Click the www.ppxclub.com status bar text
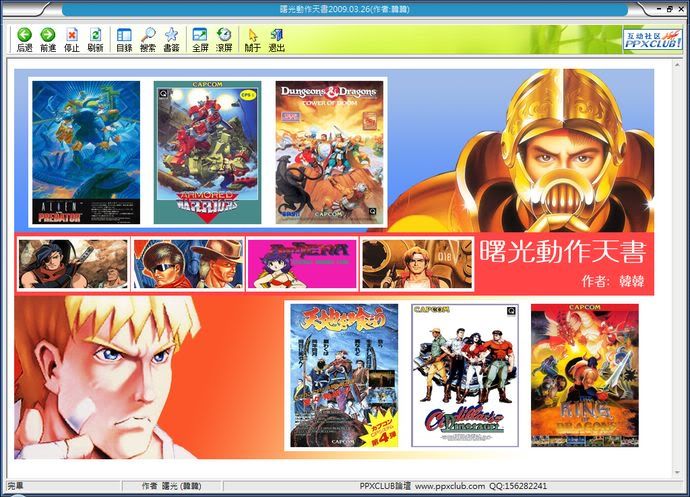 [x=450, y=486]
